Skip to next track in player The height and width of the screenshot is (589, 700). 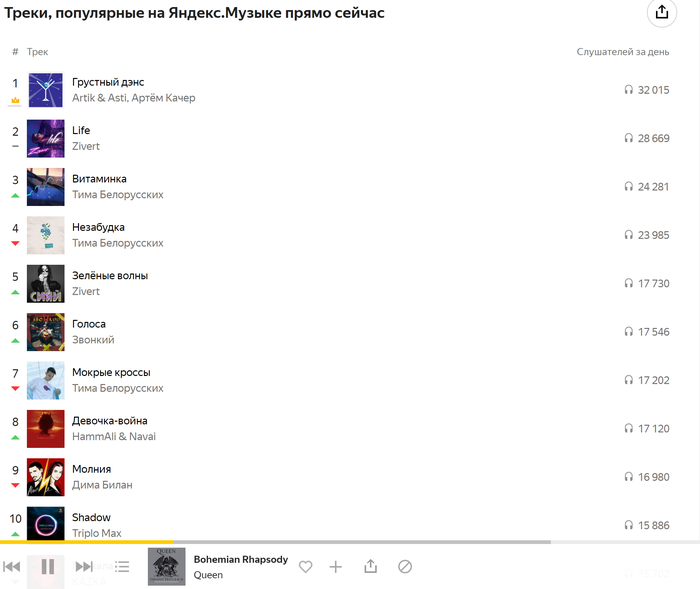point(84,567)
